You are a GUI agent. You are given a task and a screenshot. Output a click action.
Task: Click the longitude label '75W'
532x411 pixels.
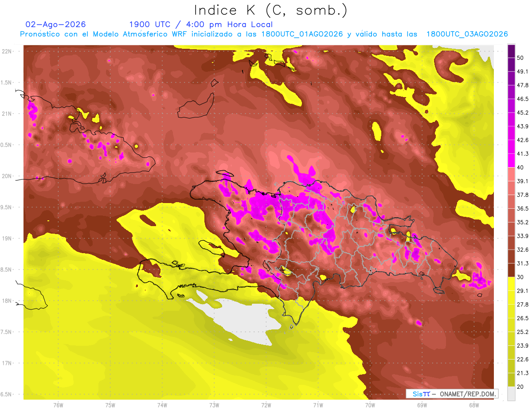110,405
